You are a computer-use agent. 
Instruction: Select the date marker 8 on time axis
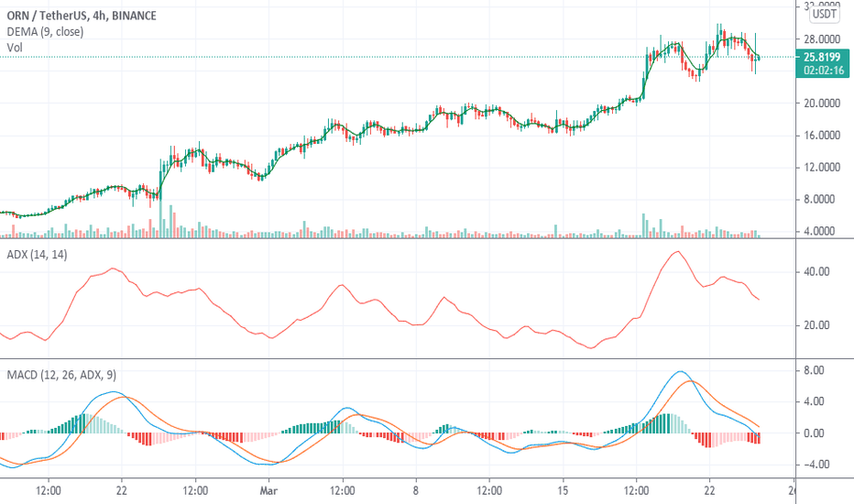[416, 490]
